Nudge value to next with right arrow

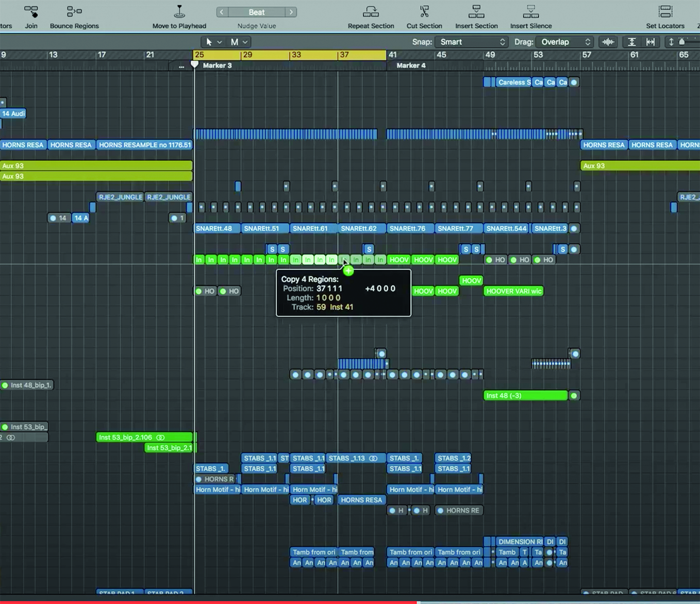point(291,12)
